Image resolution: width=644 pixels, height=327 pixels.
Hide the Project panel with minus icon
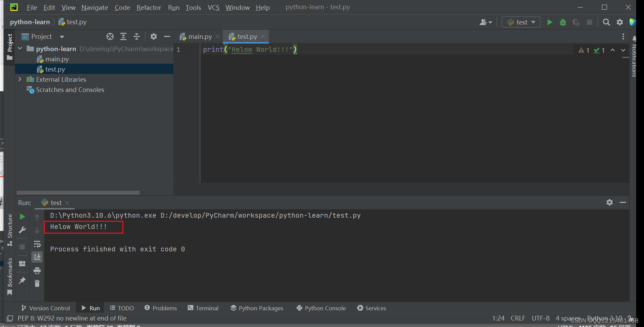(167, 36)
